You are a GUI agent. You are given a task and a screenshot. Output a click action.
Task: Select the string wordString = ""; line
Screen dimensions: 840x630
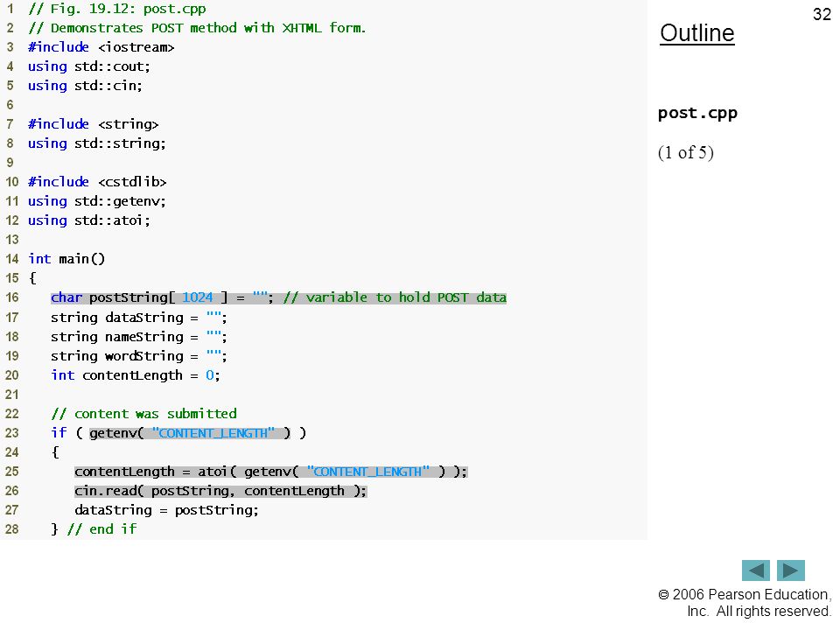click(139, 356)
